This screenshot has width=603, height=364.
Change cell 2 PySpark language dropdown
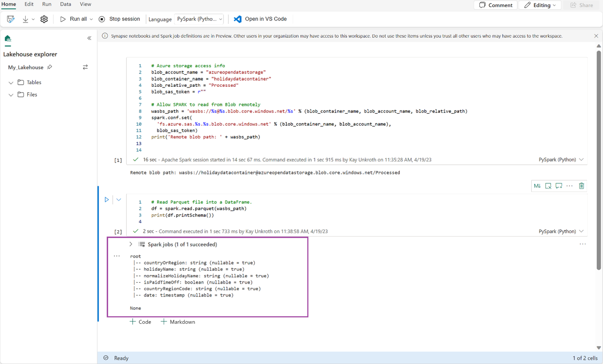[561, 231]
